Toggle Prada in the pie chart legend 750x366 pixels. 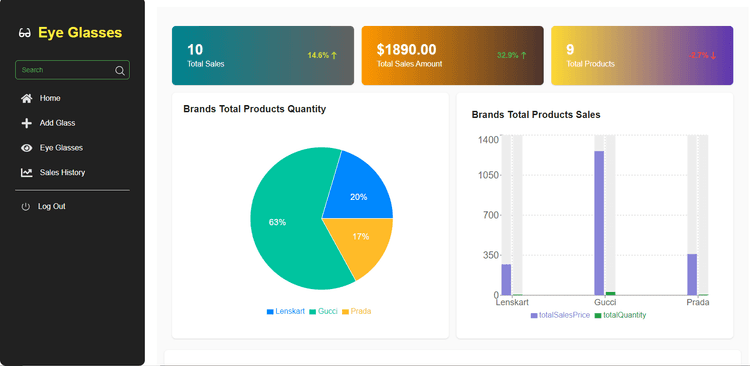[x=356, y=311]
